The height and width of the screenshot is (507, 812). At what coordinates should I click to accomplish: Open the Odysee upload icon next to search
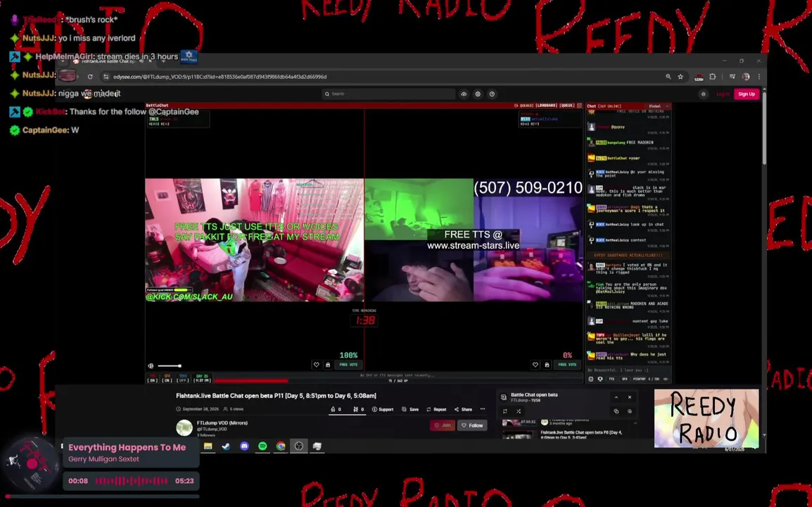(x=464, y=94)
